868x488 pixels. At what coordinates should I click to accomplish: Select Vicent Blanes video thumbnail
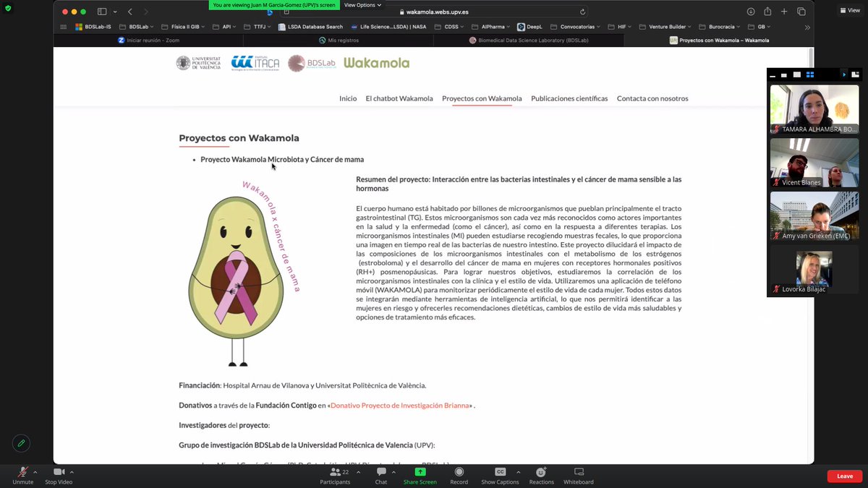tap(814, 163)
